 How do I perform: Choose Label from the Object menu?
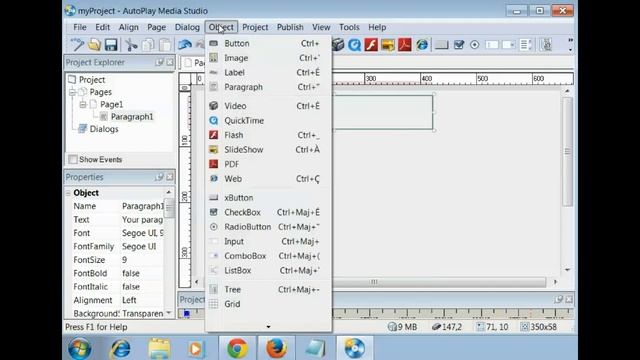tap(269, 73)
